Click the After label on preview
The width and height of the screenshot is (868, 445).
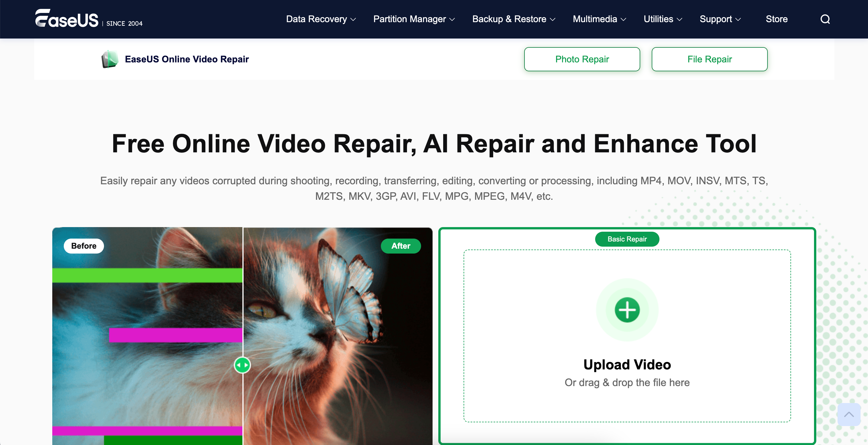click(400, 246)
